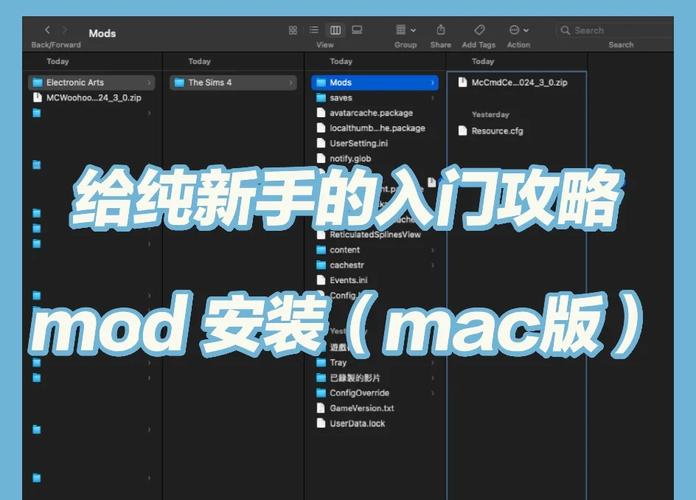Go back with the left arrow
Image resolution: width=696 pixels, height=500 pixels.
(x=47, y=32)
